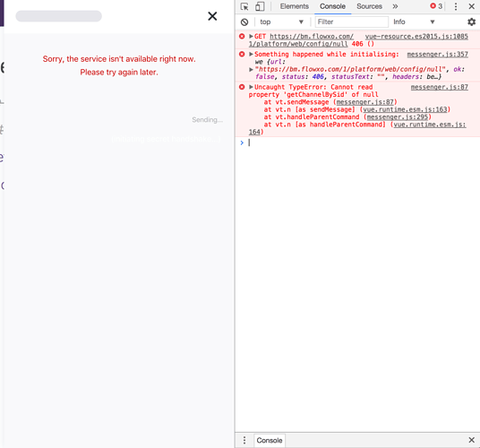Show more DevTools tabs chevron

pos(395,6)
